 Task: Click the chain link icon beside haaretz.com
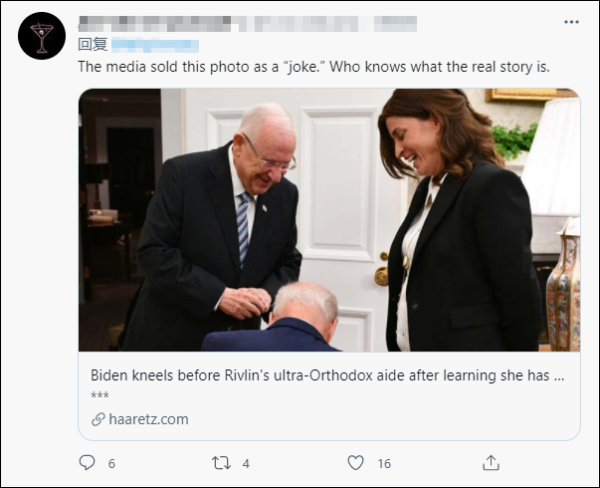coord(98,419)
